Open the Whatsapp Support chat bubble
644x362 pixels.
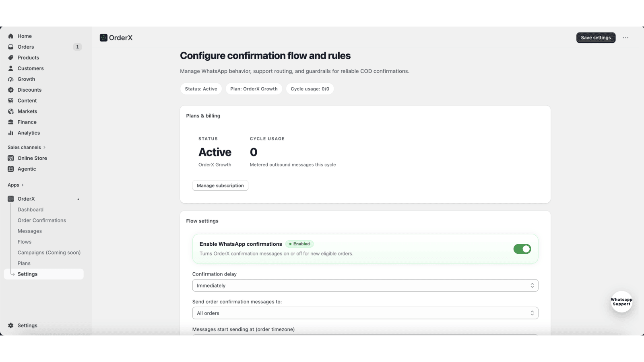tap(621, 302)
